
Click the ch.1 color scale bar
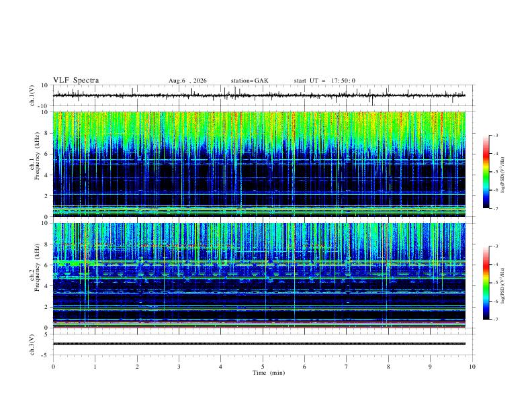tap(486, 172)
